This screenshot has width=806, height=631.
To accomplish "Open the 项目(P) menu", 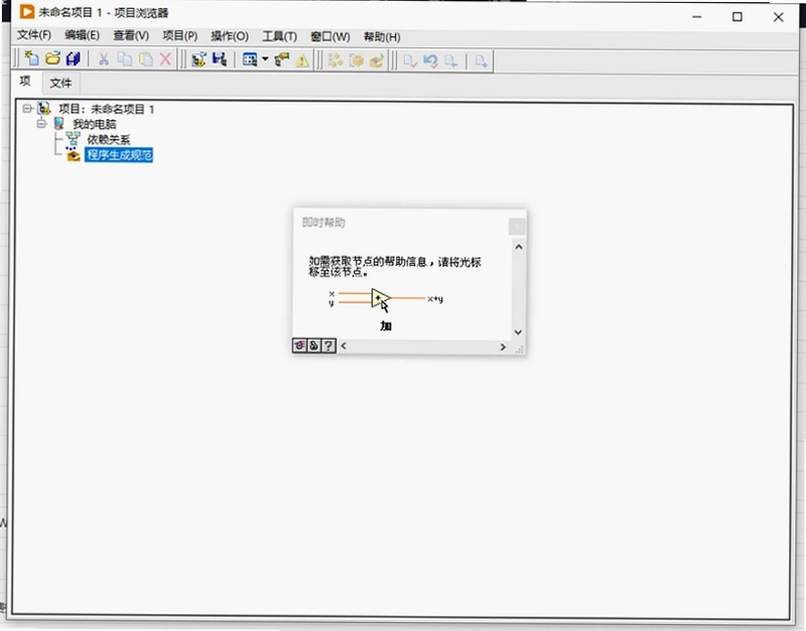I will point(180,36).
